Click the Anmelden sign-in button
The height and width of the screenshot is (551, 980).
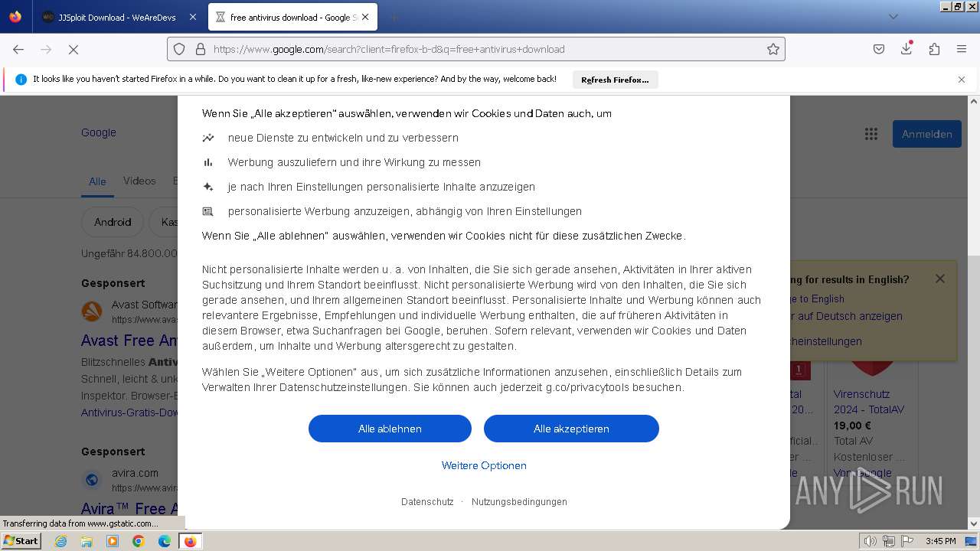coord(926,134)
